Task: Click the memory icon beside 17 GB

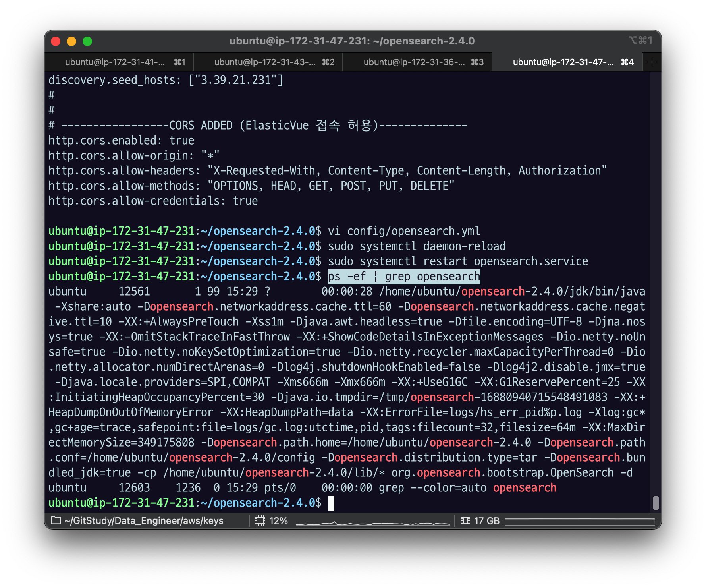Action: coord(465,520)
